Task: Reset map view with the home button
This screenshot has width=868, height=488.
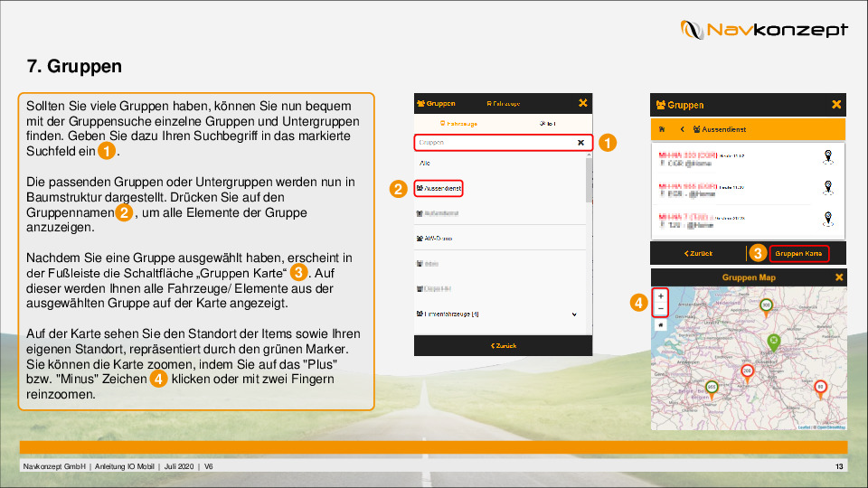Action: pos(660,325)
